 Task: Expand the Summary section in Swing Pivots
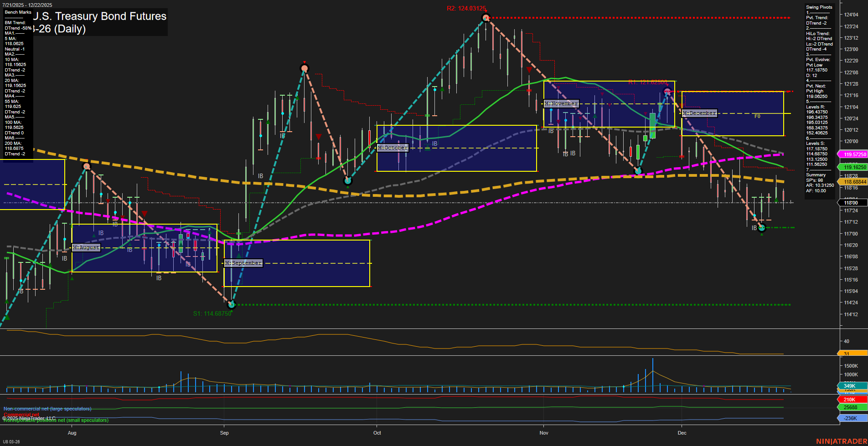[x=816, y=174]
